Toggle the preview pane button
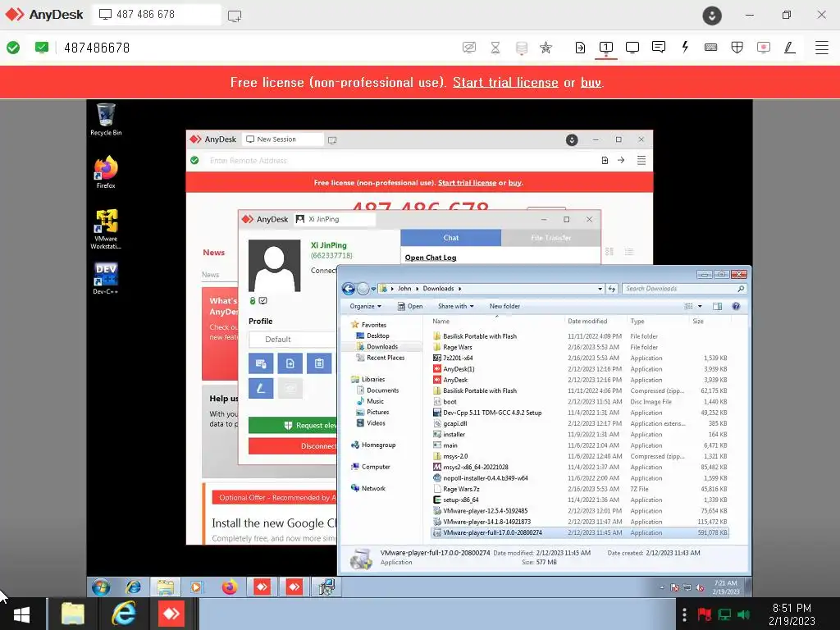This screenshot has width=840, height=630. pos(717,307)
